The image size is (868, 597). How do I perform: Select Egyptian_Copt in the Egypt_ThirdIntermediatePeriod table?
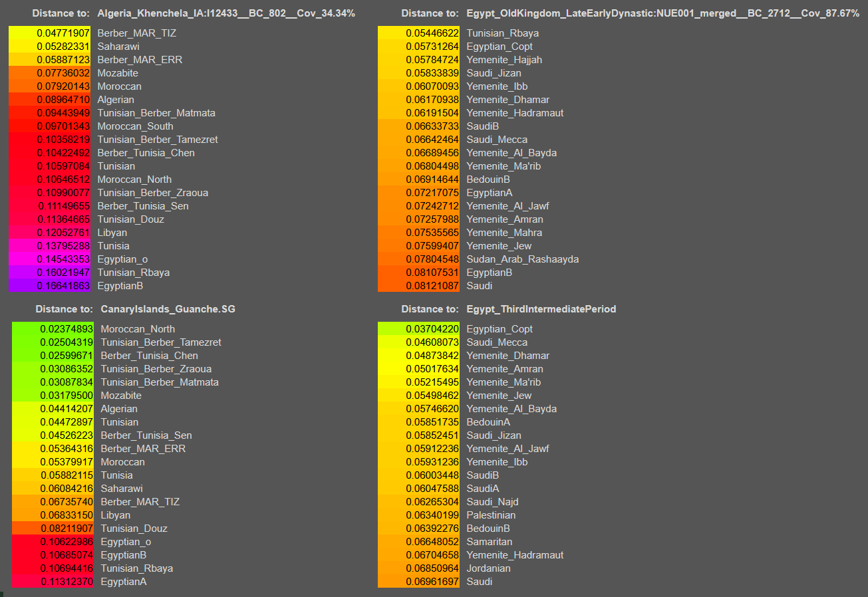(x=500, y=329)
